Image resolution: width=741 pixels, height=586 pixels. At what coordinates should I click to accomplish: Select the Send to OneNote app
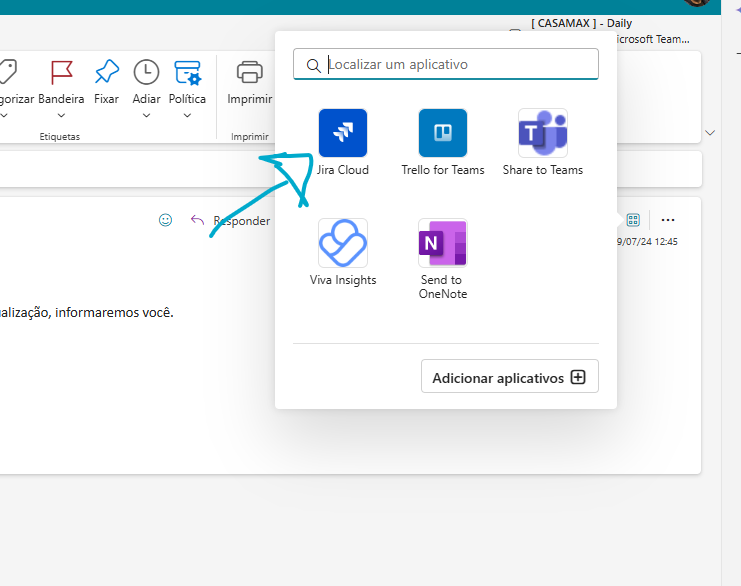pyautogui.click(x=443, y=259)
